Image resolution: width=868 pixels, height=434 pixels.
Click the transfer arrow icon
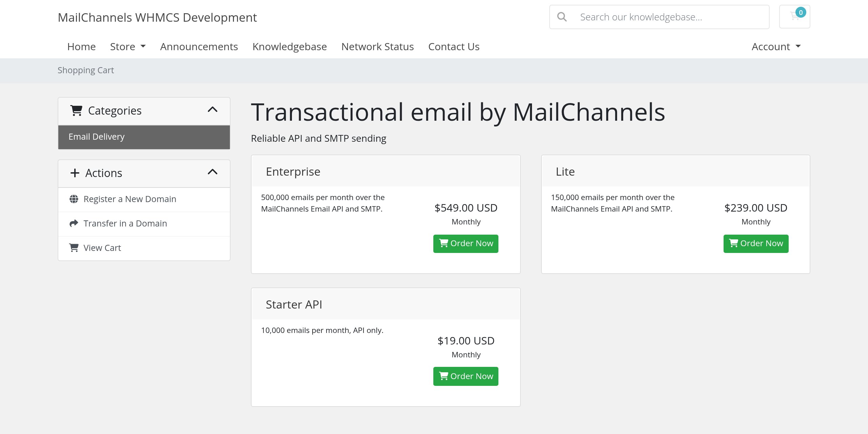tap(74, 223)
